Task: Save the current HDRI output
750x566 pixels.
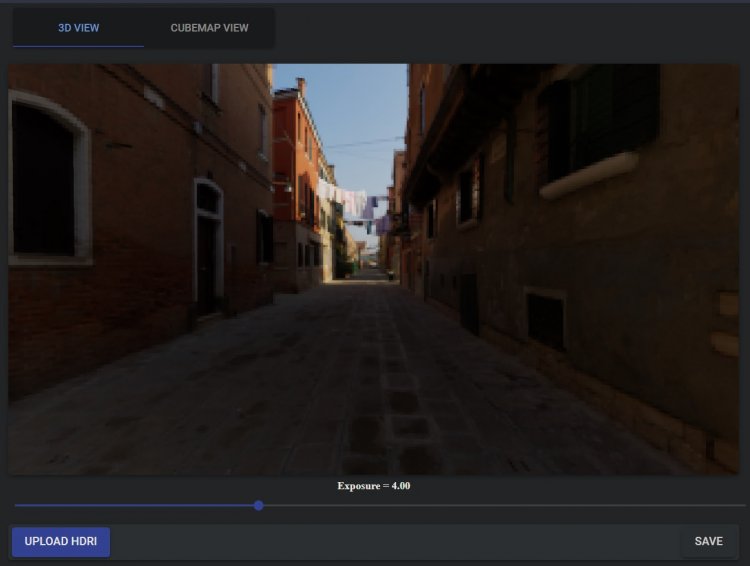Action: (x=708, y=541)
